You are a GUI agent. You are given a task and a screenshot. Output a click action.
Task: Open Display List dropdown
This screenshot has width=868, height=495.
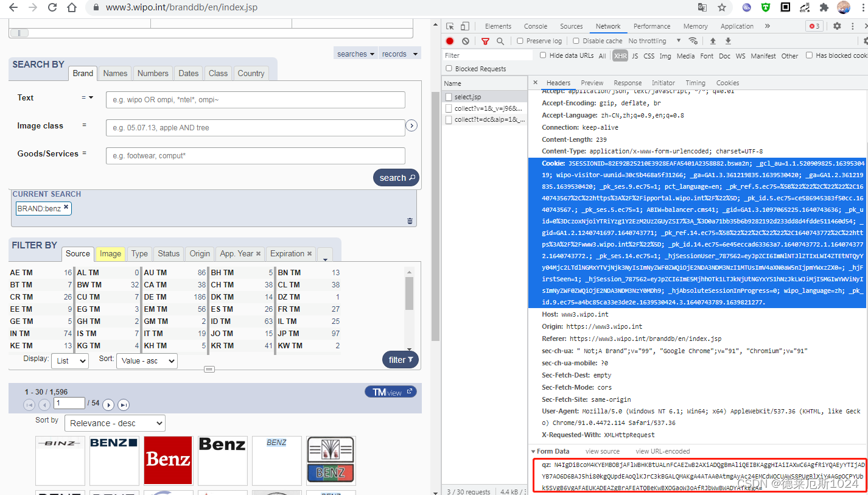click(70, 361)
